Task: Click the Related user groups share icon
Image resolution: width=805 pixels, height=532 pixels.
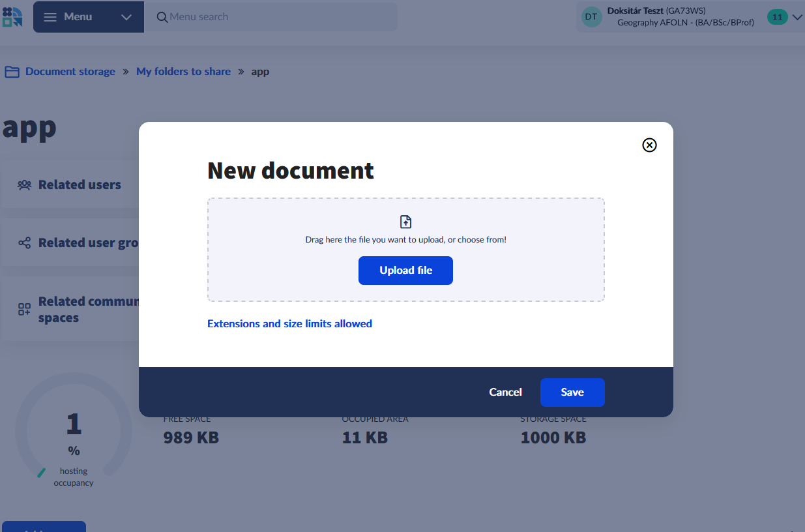Action: [x=24, y=243]
